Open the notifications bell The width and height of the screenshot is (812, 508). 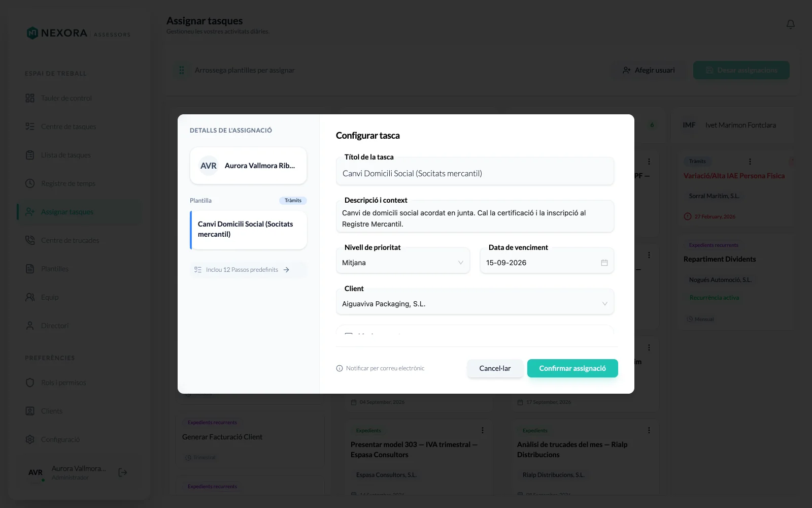point(791,24)
